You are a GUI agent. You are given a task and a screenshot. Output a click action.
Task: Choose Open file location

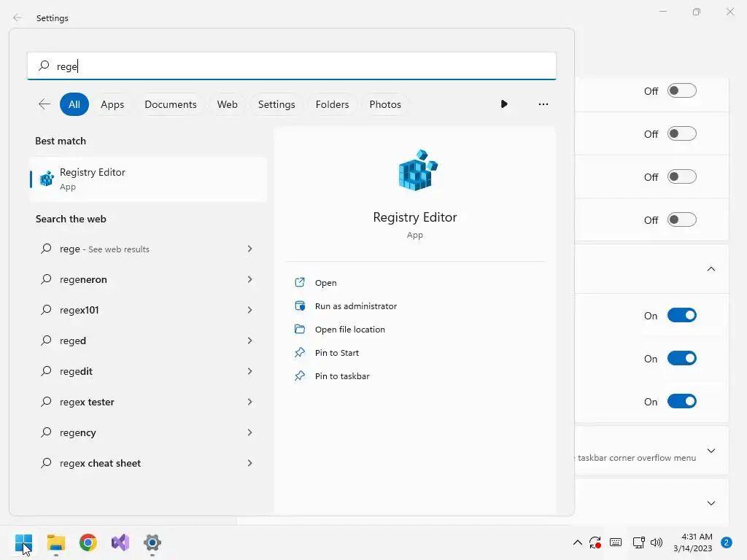349,330
